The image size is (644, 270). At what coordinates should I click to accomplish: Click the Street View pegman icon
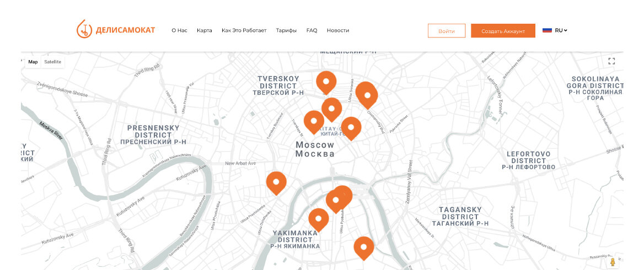(x=613, y=262)
